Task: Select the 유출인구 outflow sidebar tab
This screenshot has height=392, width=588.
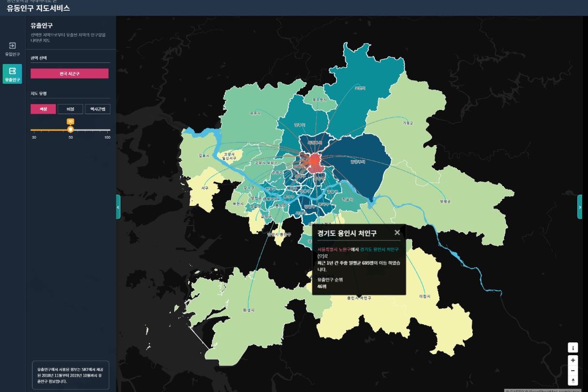Action: pos(12,74)
